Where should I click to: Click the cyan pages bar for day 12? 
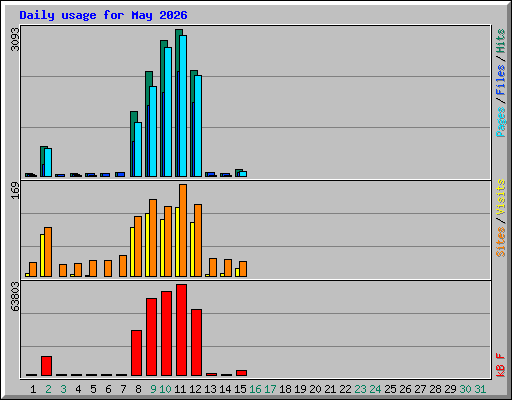[198, 126]
